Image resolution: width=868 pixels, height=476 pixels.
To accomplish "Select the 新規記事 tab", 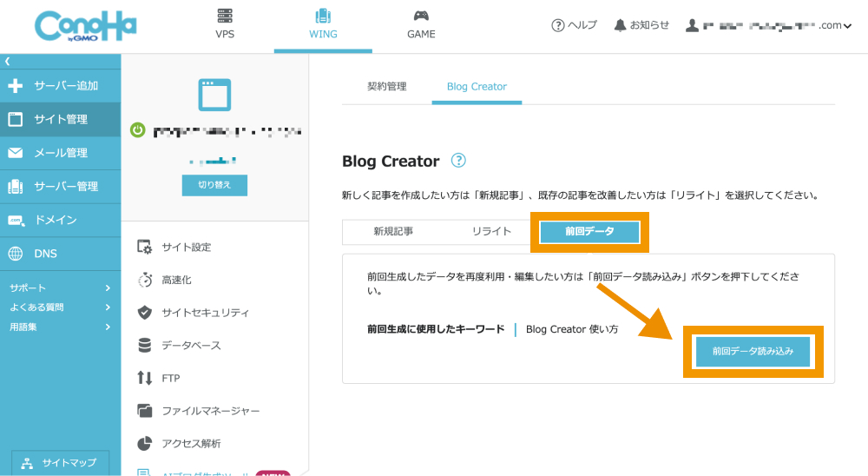I will (393, 232).
